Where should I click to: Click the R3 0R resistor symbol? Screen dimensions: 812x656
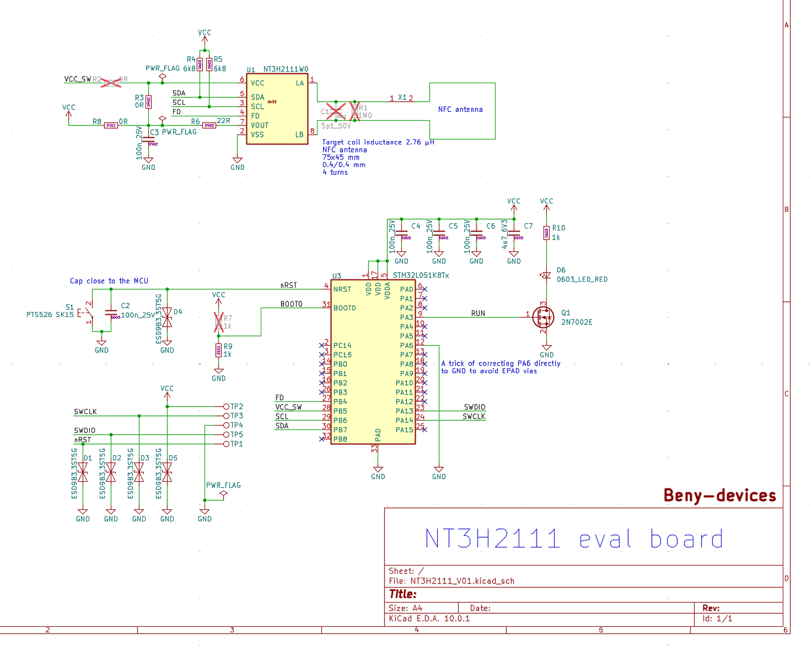pos(148,102)
